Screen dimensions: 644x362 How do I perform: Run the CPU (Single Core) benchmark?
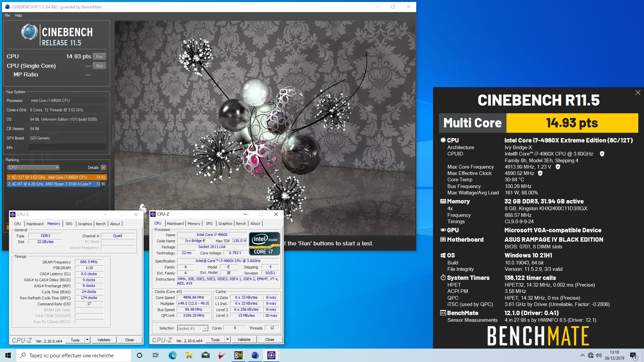[100, 66]
